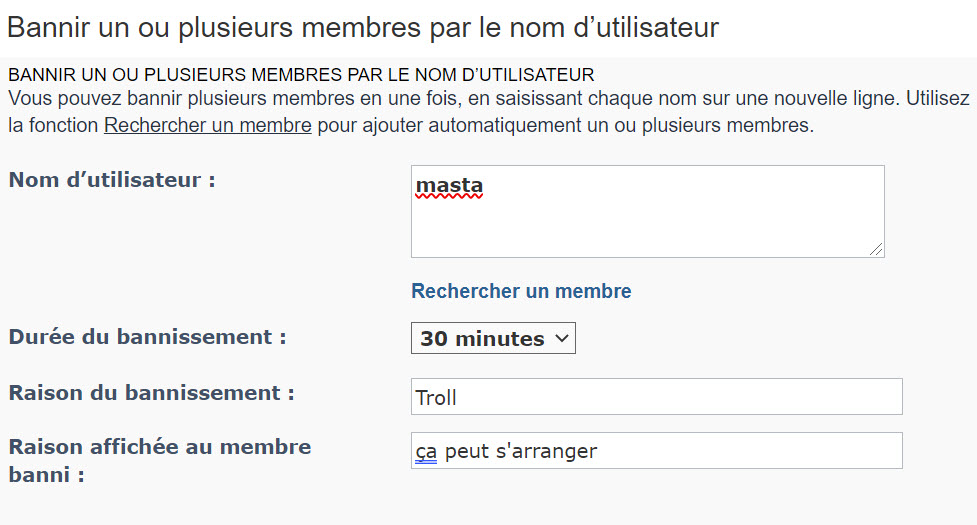
Task: Click the text peut s'arranger in displayed reason
Action: tap(520, 451)
